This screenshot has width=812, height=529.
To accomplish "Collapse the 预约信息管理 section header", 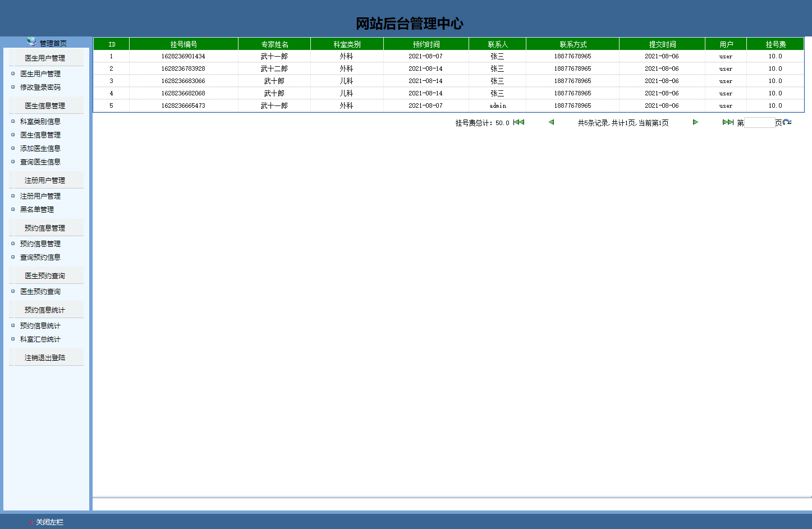I will [x=46, y=228].
